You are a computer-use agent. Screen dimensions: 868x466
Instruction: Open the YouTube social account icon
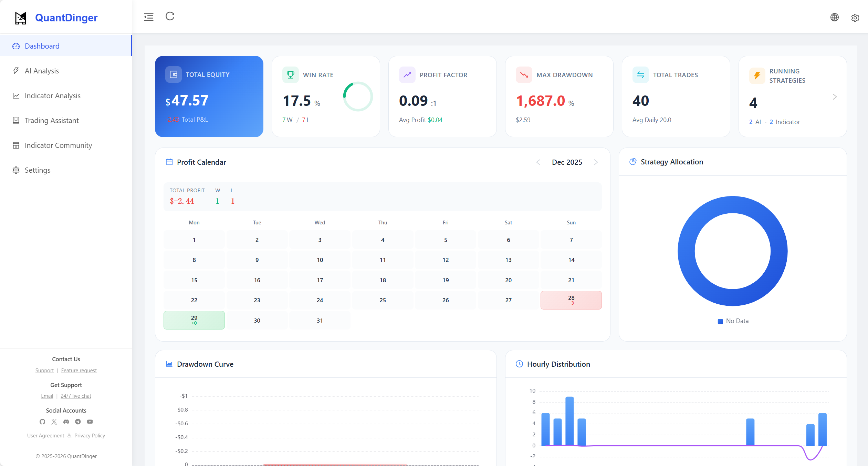[90, 422]
